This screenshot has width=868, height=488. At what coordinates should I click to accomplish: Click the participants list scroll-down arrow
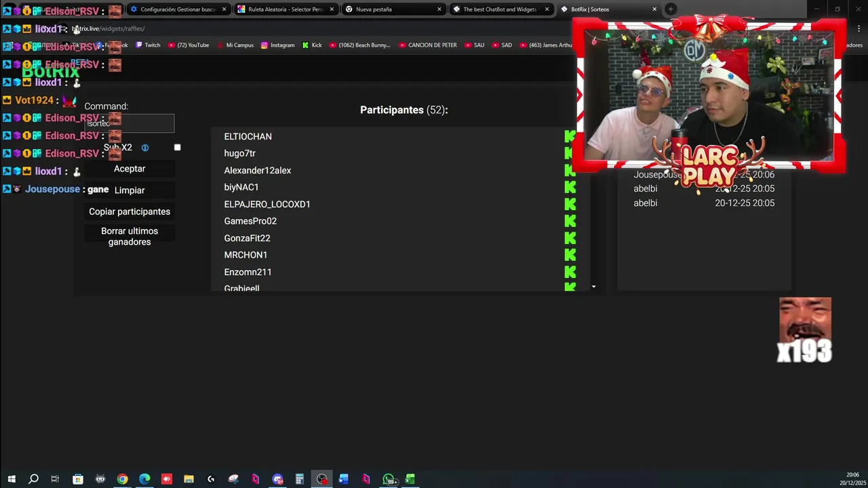(x=593, y=287)
